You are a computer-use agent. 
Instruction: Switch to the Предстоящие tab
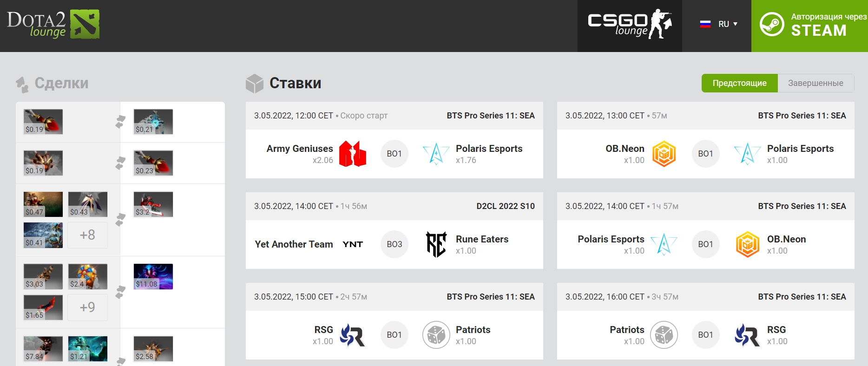click(x=739, y=83)
